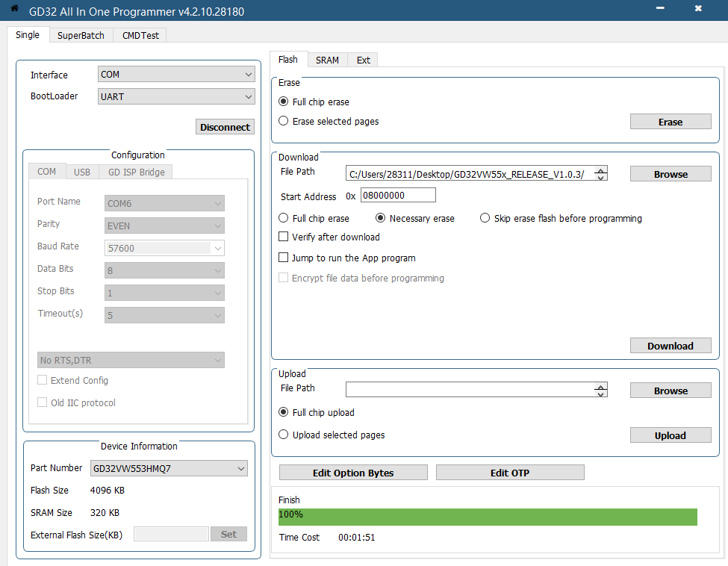
Task: Click the 100% green progress bar
Action: pos(488,517)
